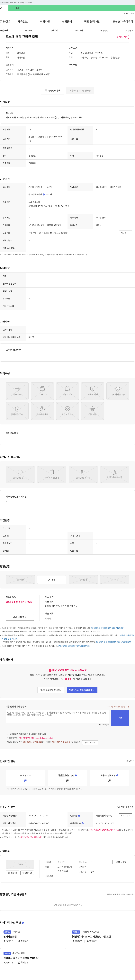Viewport: 135px width, 980px height.
Task: Click the 기타 selection method icon
Action: 115,579
